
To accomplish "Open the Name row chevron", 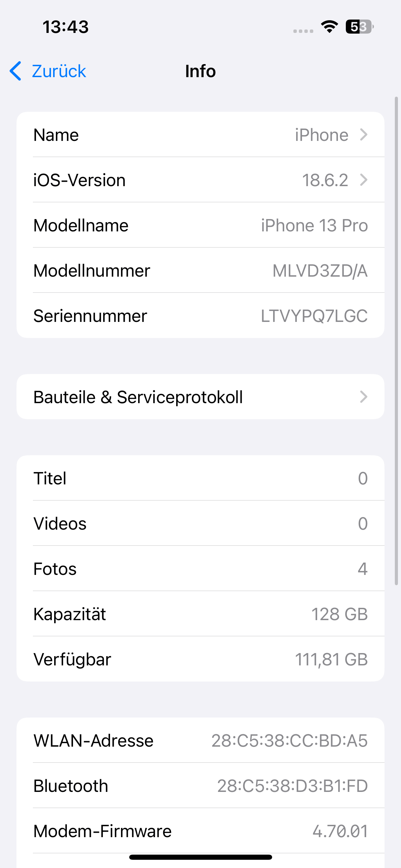I will 364,135.
